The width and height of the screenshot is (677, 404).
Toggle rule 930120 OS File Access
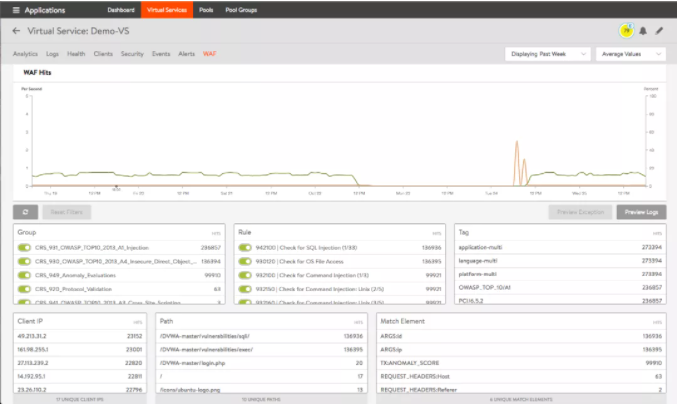click(x=245, y=259)
